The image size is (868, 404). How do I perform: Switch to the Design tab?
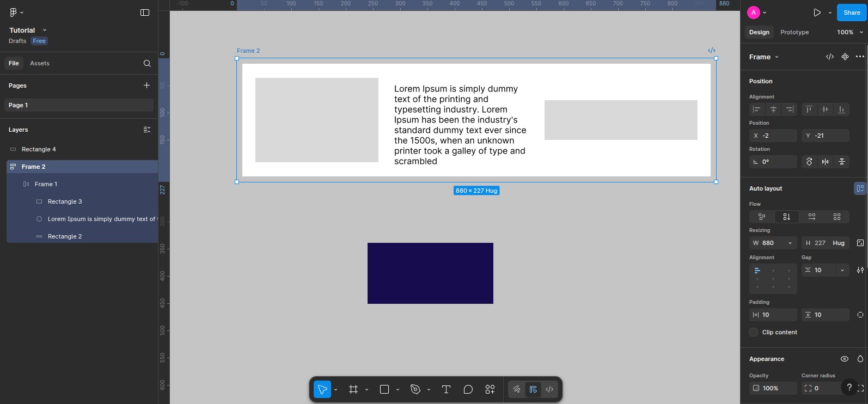759,32
